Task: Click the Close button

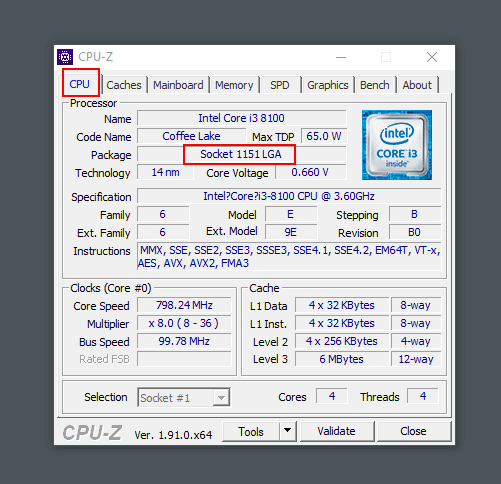Action: coord(413,431)
